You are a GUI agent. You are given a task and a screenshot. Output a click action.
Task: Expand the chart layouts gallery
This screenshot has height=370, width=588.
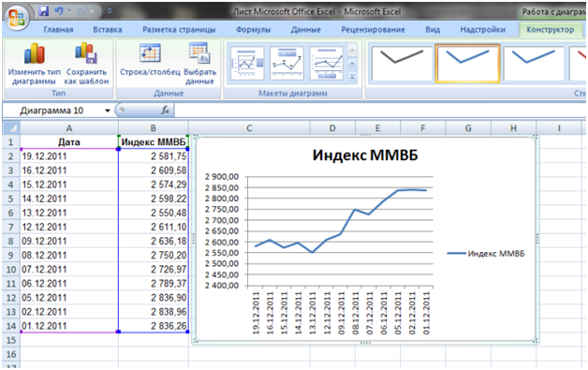pos(352,77)
